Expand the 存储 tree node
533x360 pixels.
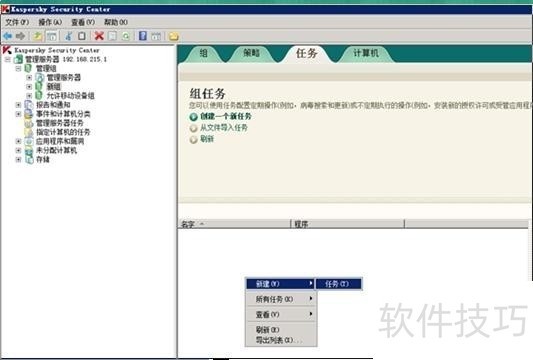(18, 159)
